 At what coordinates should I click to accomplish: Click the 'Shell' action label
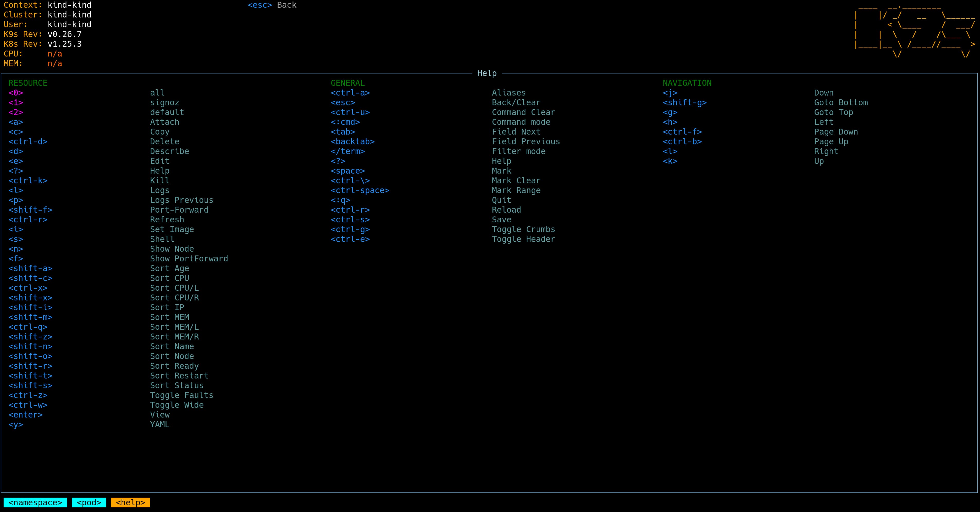tap(162, 239)
